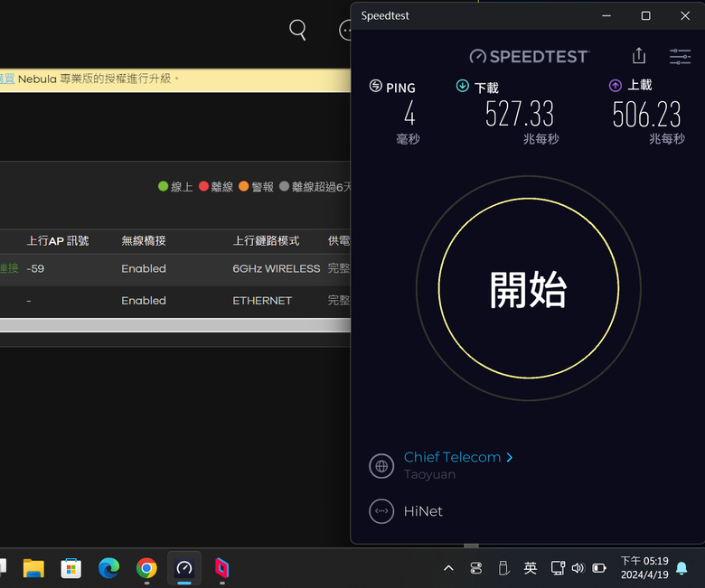Open search magnifier in Nebula window
Viewport: 705px width, 588px height.
[x=297, y=30]
